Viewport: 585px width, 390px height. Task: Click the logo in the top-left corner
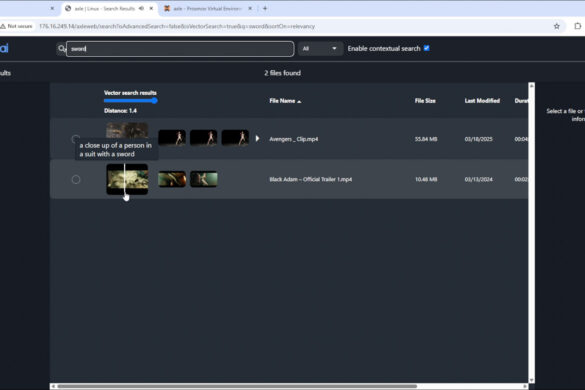coord(4,48)
